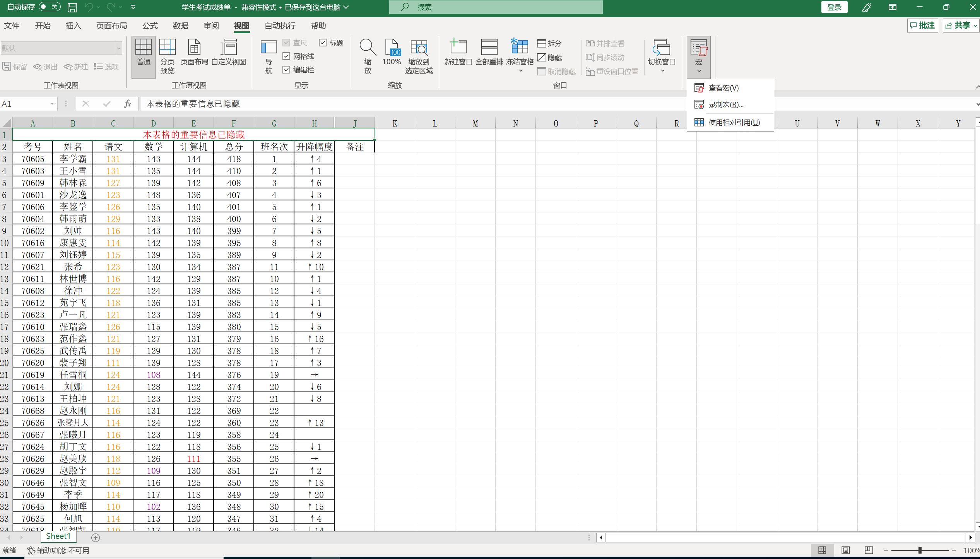This screenshot has width=980, height=559.
Task: Switch the AutoSave (自动保存) toggle on
Action: click(50, 7)
